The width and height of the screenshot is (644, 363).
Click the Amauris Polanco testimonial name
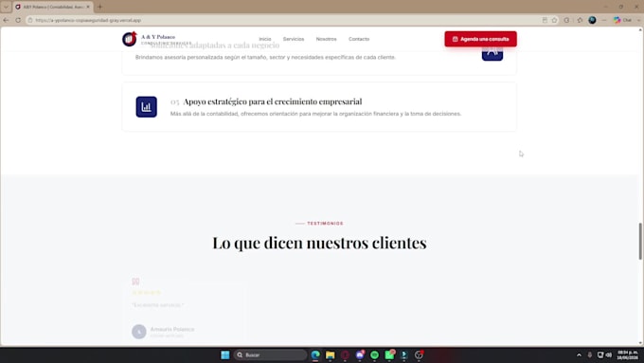coord(172,329)
